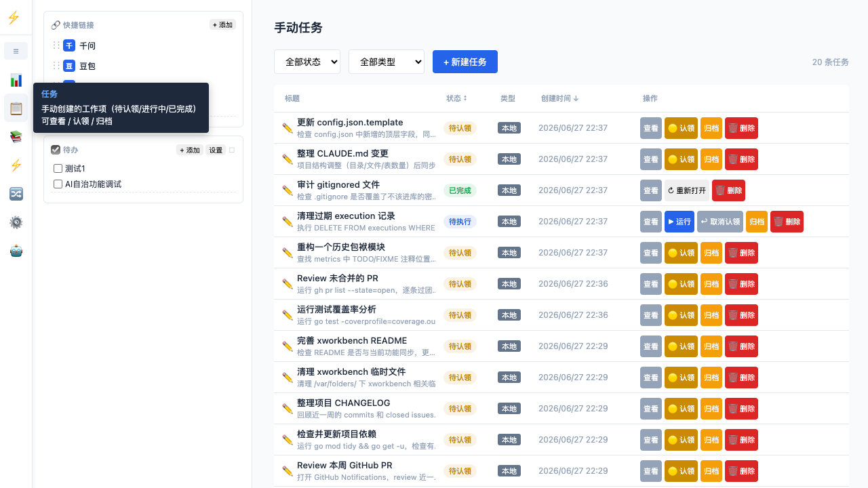
Task: Click the drag handle beside 千问
Action: pyautogui.click(x=56, y=45)
